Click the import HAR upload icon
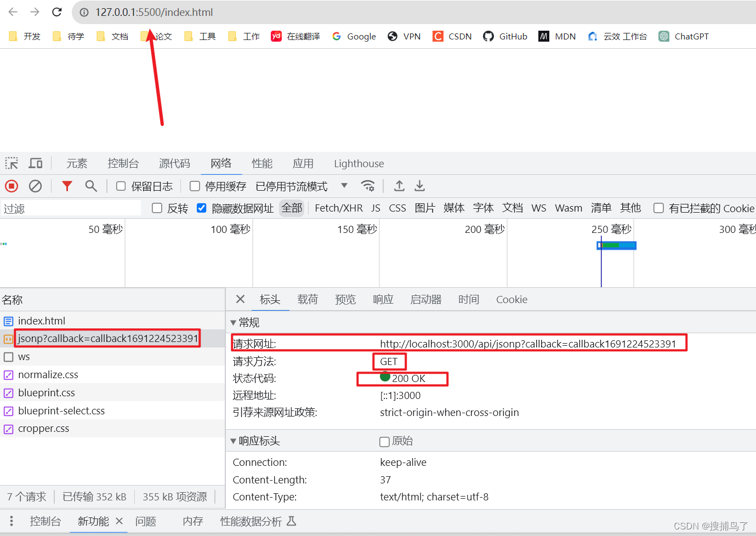This screenshot has width=756, height=536. 399,186
